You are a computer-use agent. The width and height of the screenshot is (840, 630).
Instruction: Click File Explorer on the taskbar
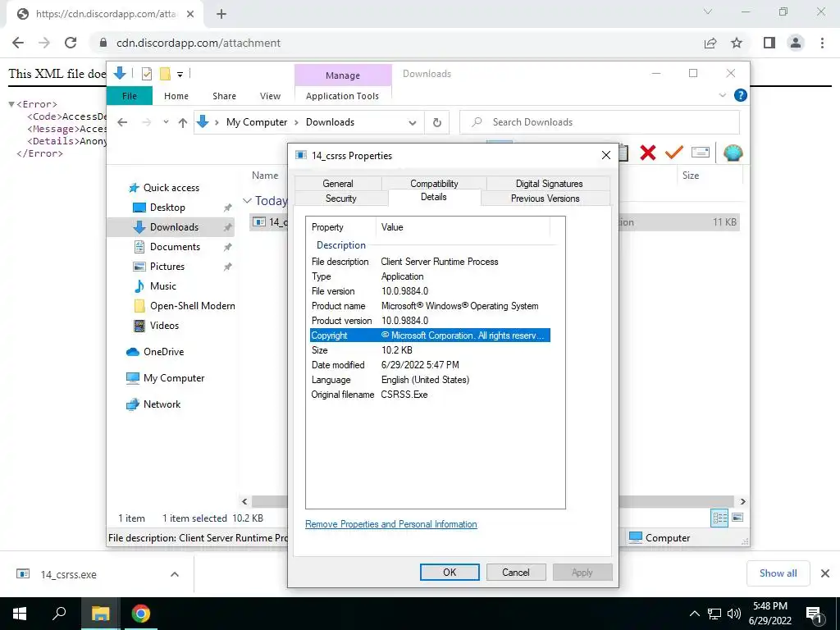(x=100, y=614)
